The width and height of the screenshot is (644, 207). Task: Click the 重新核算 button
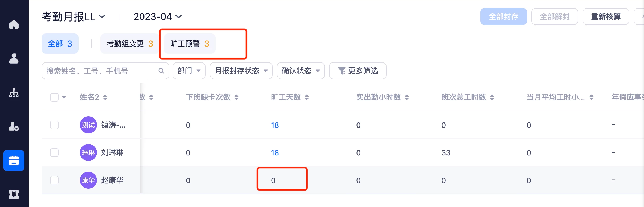coord(606,16)
